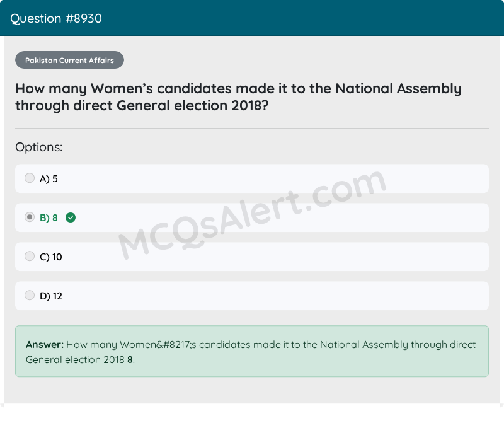Image resolution: width=504 pixels, height=423 pixels.
Task: Click the MCQsAlert.com watermark text
Action: click(x=252, y=217)
